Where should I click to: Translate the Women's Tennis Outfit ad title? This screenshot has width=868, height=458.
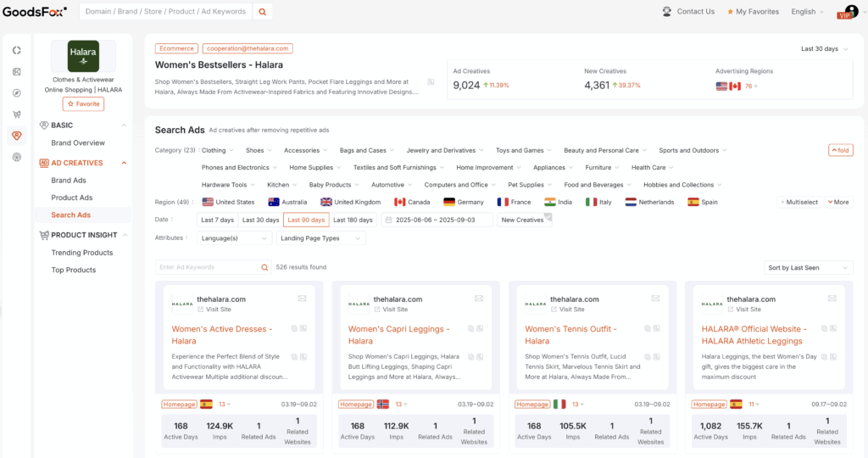(657, 328)
